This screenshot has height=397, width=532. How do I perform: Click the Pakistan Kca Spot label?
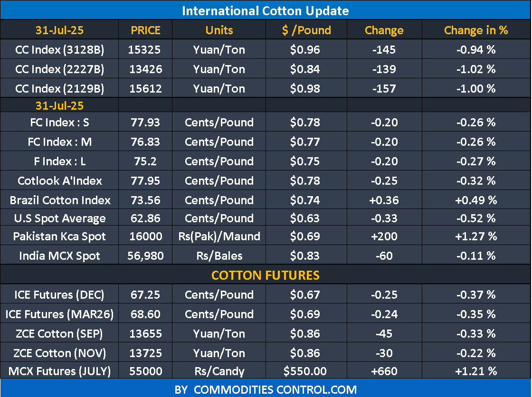pyautogui.click(x=59, y=236)
